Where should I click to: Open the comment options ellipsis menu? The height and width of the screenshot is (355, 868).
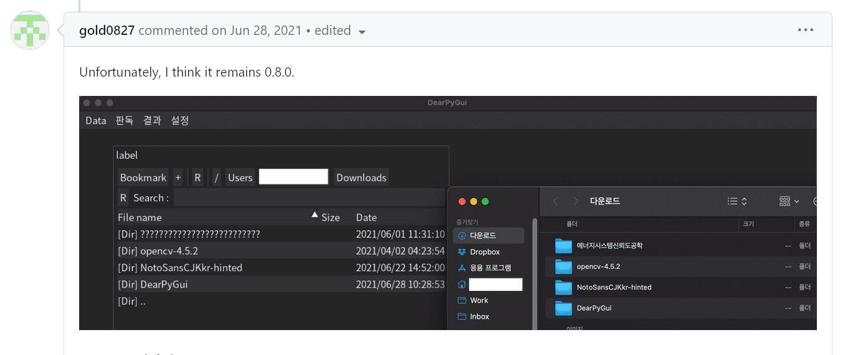(806, 30)
